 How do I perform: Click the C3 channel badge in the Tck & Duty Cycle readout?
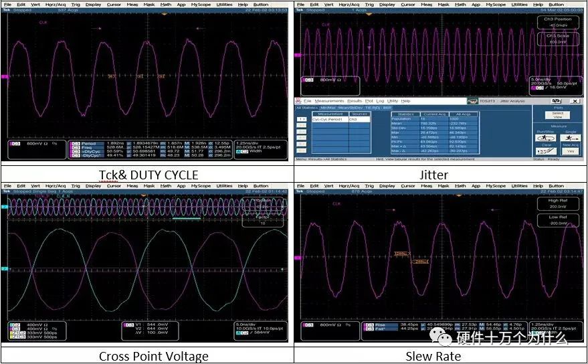15,143
